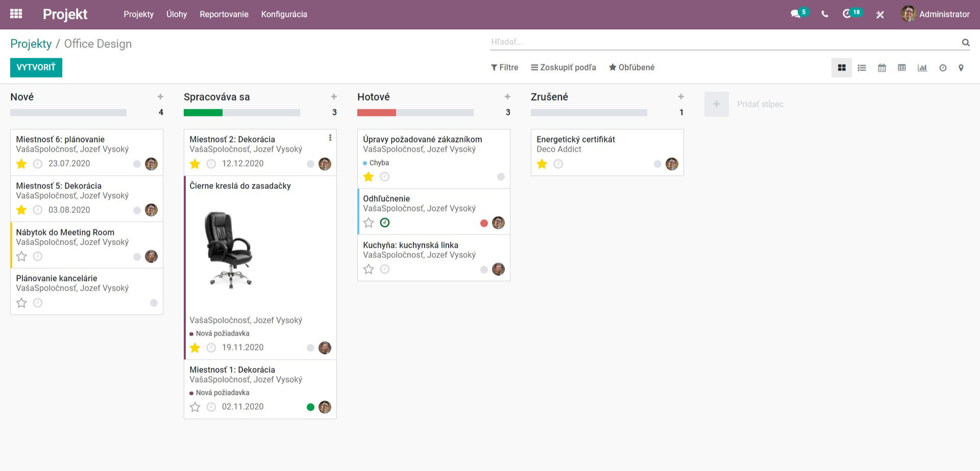Open the Konfigurácia menu
The width and height of the screenshot is (980, 471).
coord(284,14)
